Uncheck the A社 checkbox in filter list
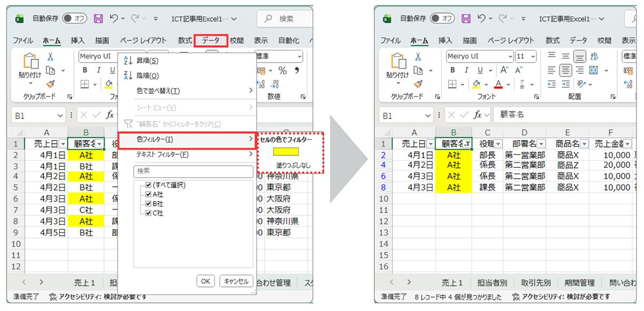The width and height of the screenshot is (644, 311). tap(149, 194)
